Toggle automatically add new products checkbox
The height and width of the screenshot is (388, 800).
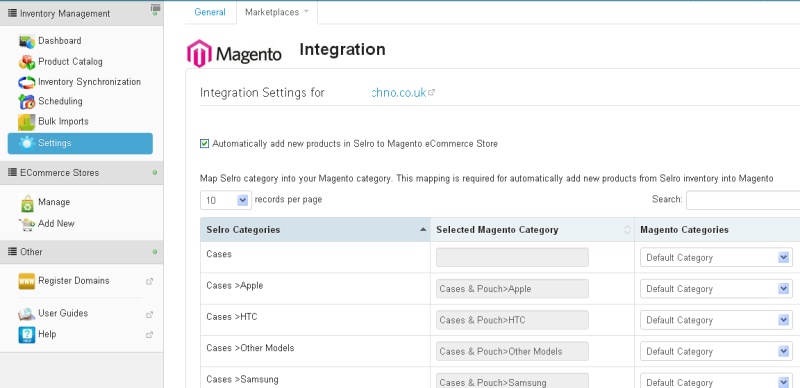205,144
